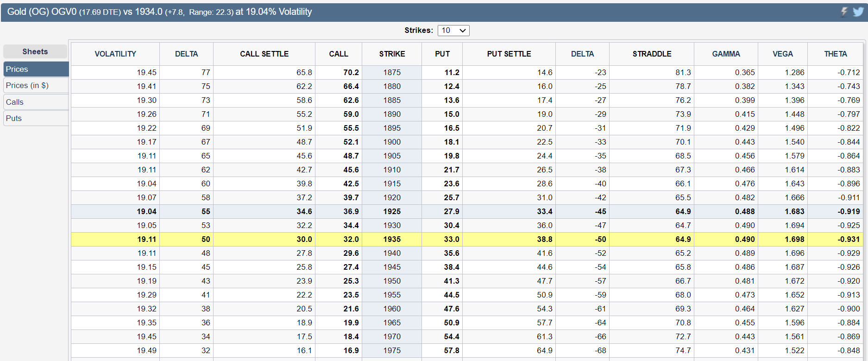Click the VOLATILITY column header

115,54
